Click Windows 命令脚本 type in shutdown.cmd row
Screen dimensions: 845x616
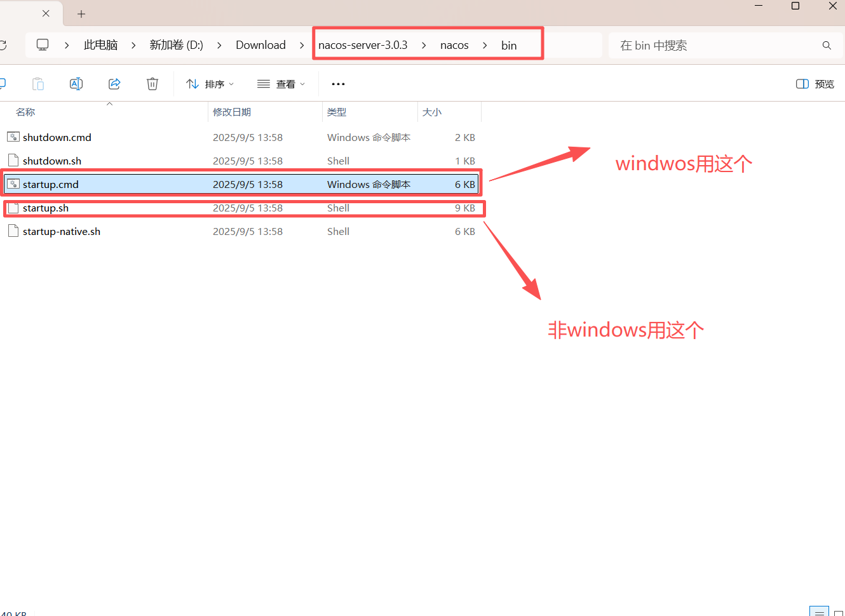tap(369, 137)
